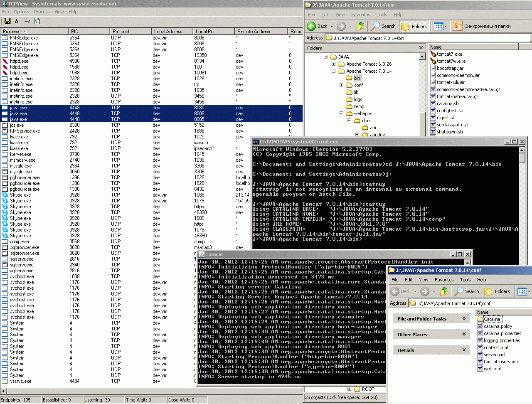Click the TCPView title bar icon
The width and height of the screenshot is (532, 404).
tap(4, 4)
